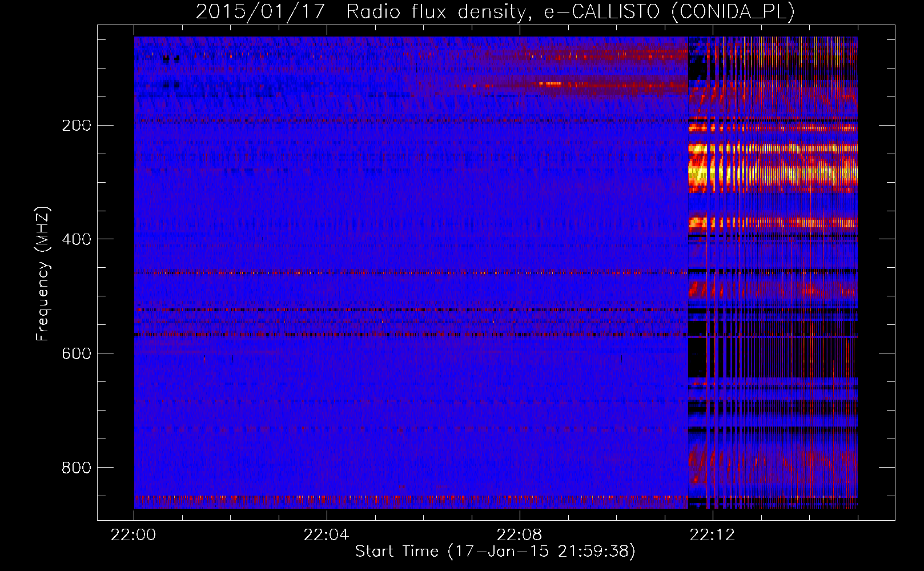Click the 600 frequency tick label
This screenshot has width=924, height=571.
coord(77,353)
